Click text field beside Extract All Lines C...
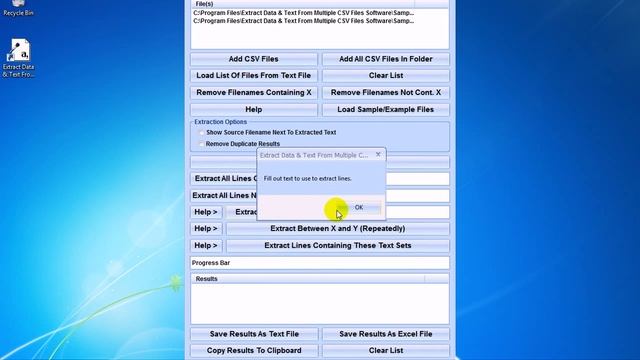Viewport: 640px width, 360px height. (x=417, y=178)
